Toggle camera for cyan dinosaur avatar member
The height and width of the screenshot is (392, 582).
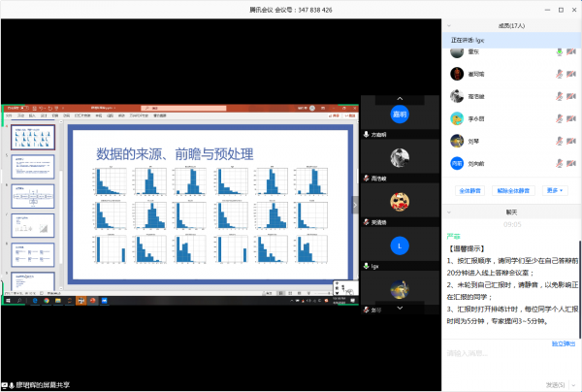[x=571, y=118]
